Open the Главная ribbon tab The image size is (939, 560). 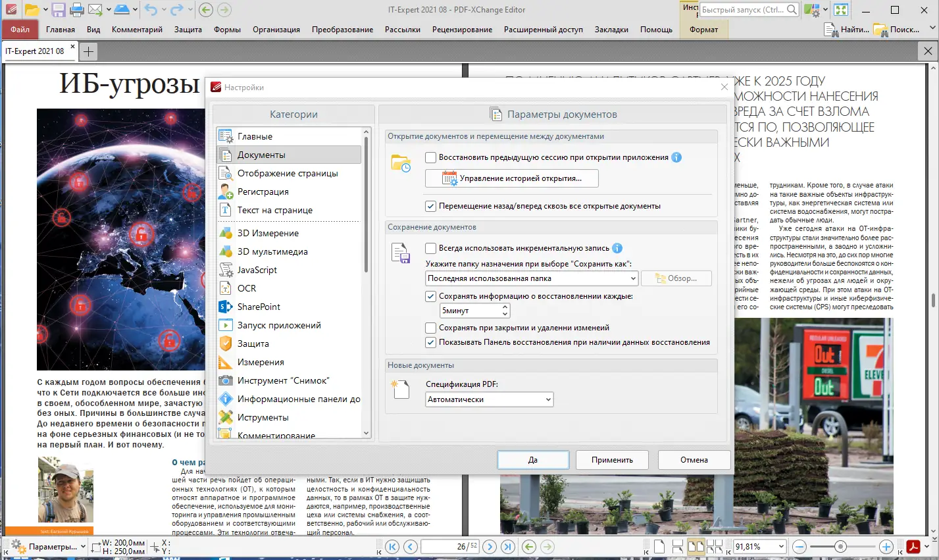click(x=61, y=30)
